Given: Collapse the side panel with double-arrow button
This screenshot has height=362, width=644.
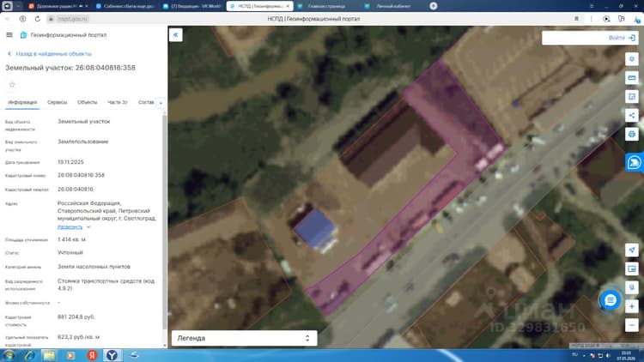Looking at the screenshot, I should pyautogui.click(x=176, y=35).
